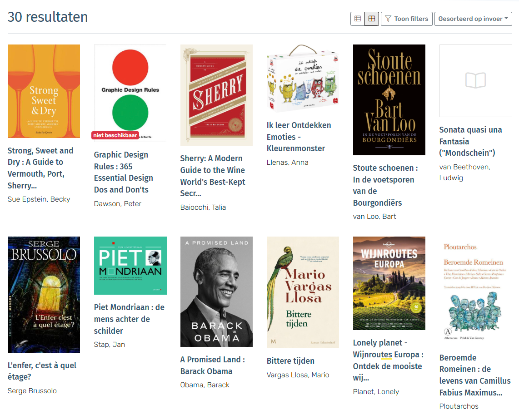Open the Stoute schoenen book cover

[x=389, y=100]
